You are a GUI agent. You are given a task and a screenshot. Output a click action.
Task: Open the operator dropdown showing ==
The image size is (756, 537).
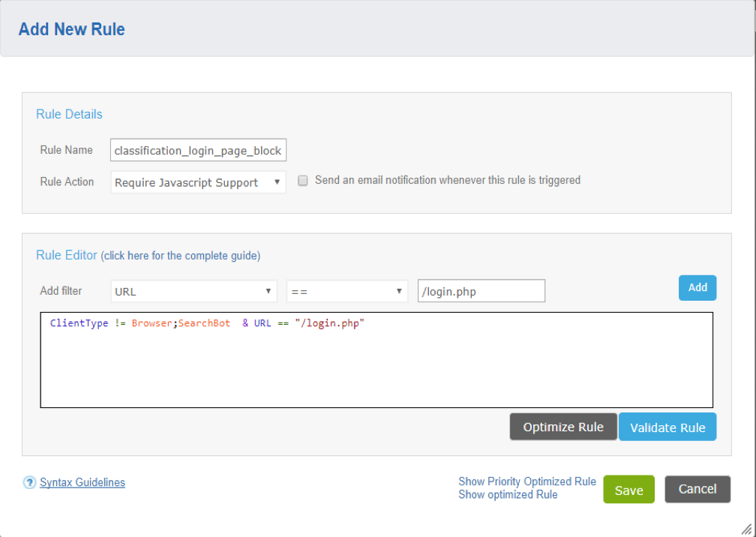click(346, 290)
